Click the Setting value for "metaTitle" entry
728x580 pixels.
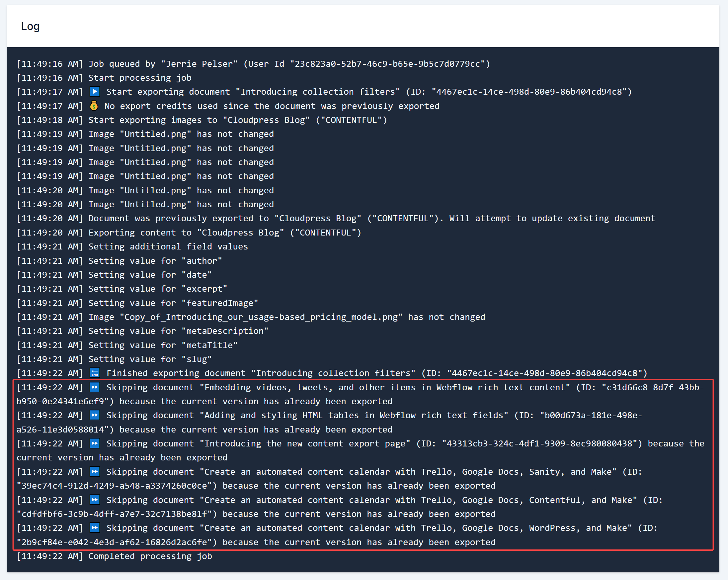pyautogui.click(x=163, y=345)
